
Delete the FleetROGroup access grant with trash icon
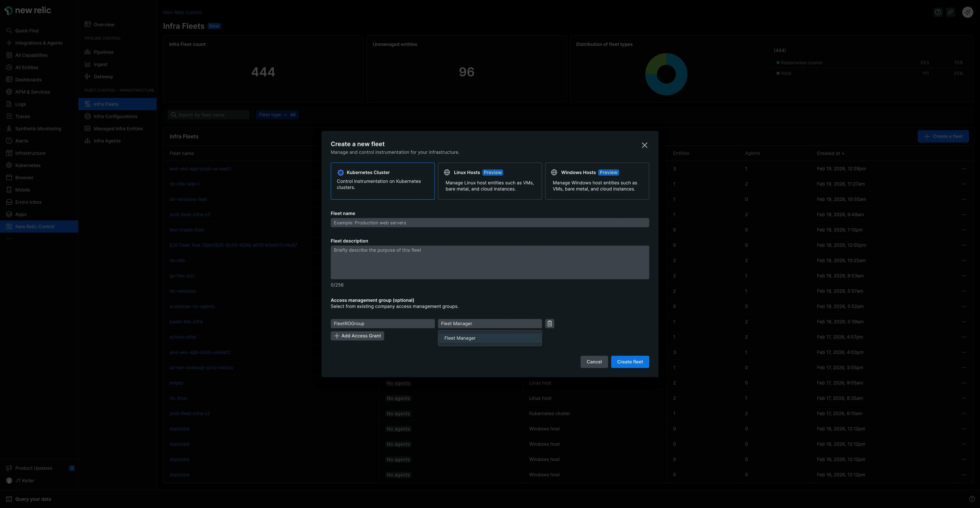(x=549, y=323)
